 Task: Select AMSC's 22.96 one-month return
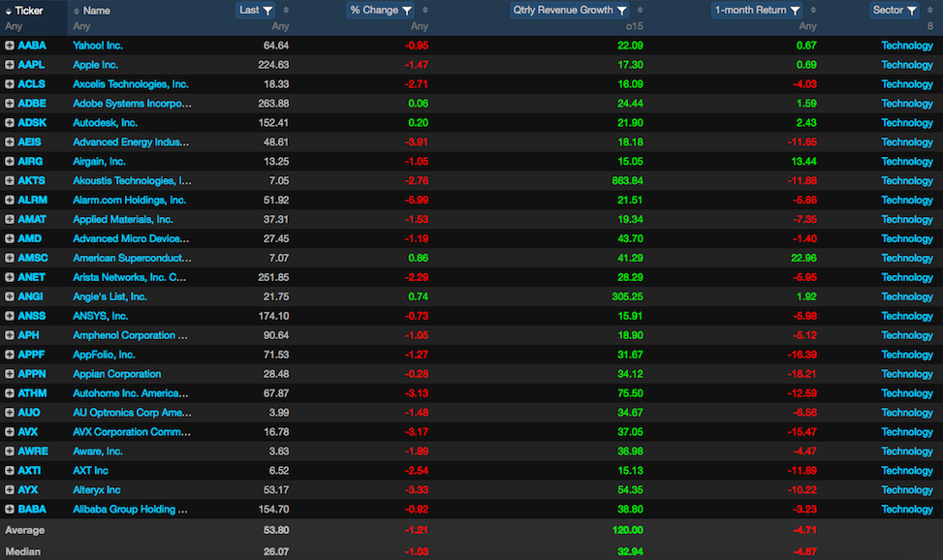pyautogui.click(x=803, y=258)
